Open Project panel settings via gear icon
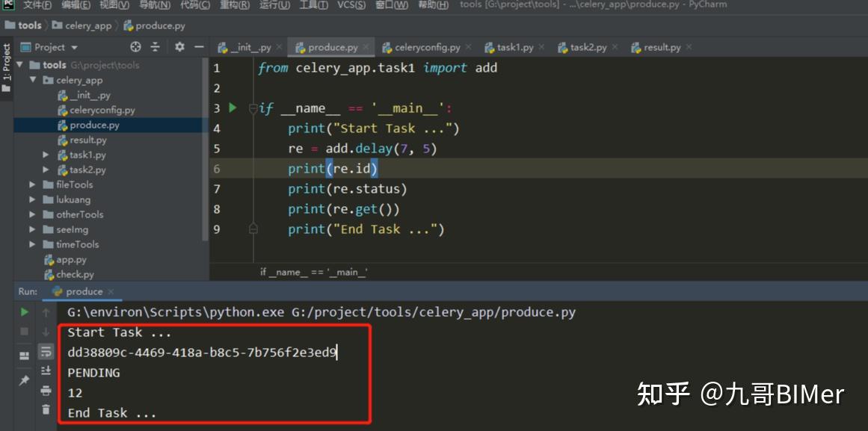Viewport: 868px width, 431px height. point(178,46)
